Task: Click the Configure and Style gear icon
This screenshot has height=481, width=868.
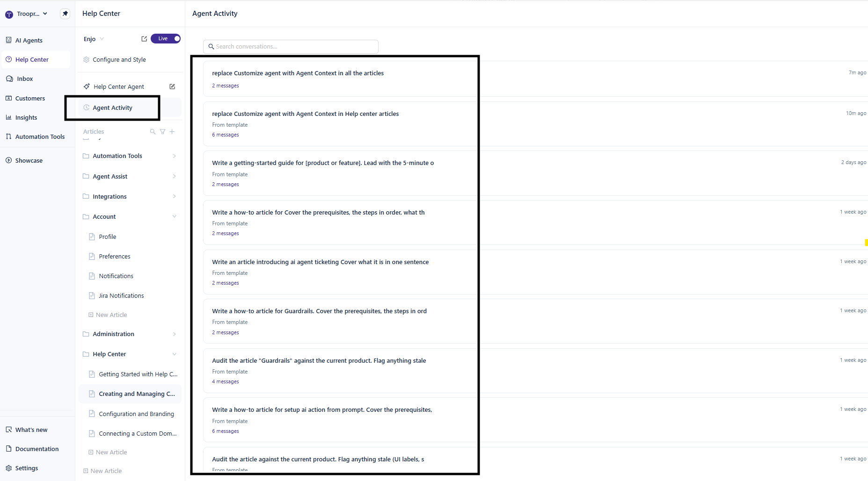Action: coord(86,59)
